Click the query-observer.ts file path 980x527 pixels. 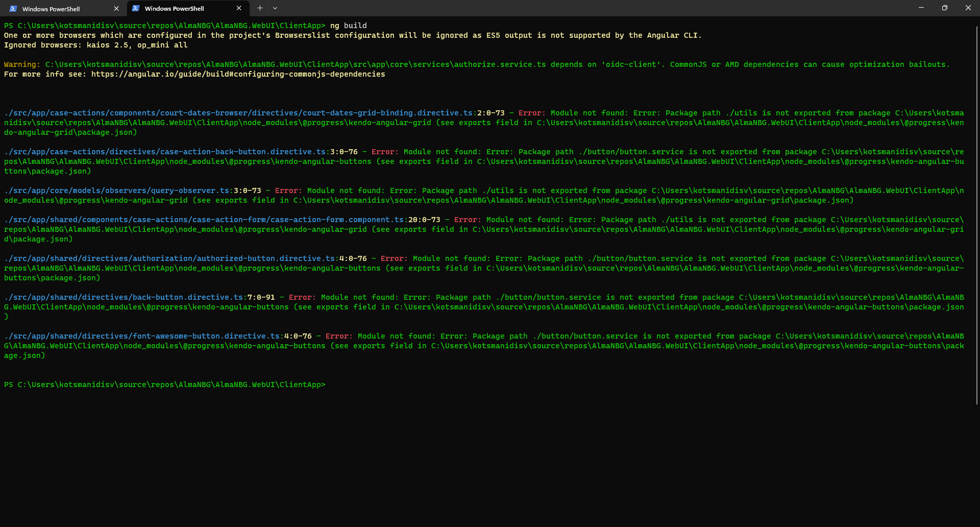[x=116, y=190]
